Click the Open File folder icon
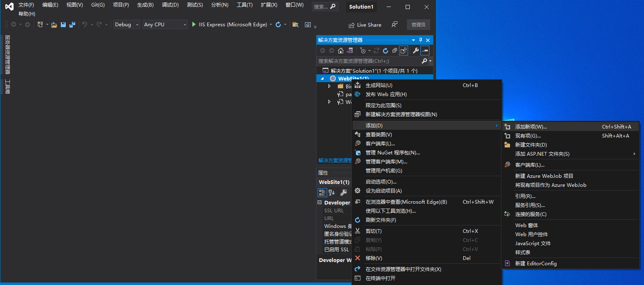This screenshot has width=644, height=285. click(54, 25)
